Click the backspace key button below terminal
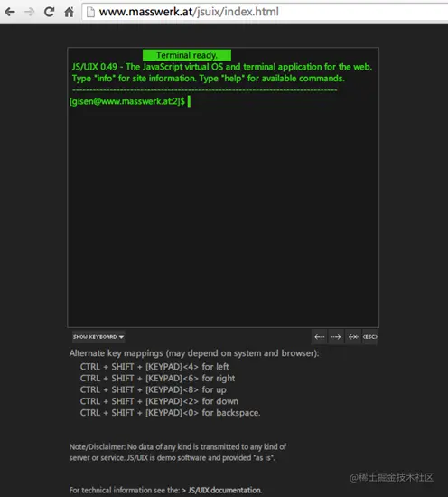Viewport: 448px width, 497px height. [x=353, y=337]
